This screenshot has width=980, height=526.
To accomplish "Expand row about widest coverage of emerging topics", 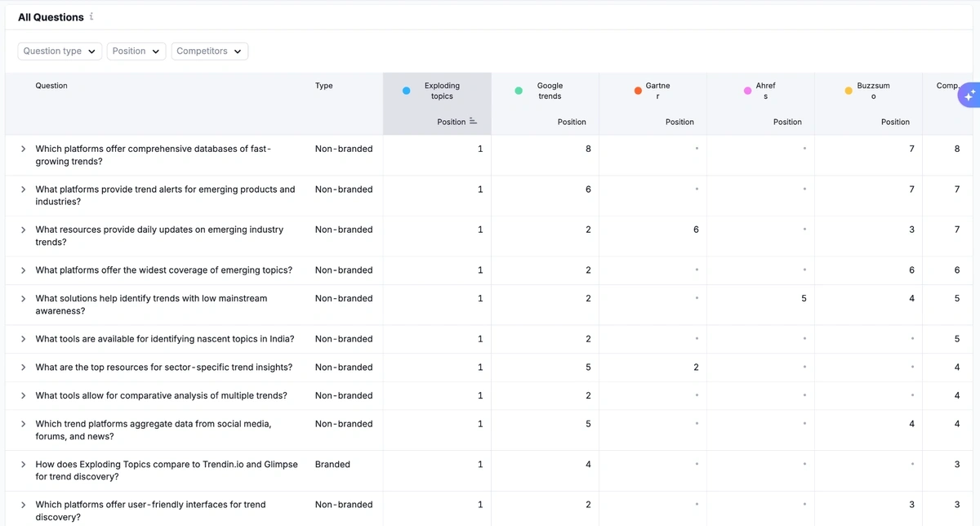I will click(x=23, y=270).
